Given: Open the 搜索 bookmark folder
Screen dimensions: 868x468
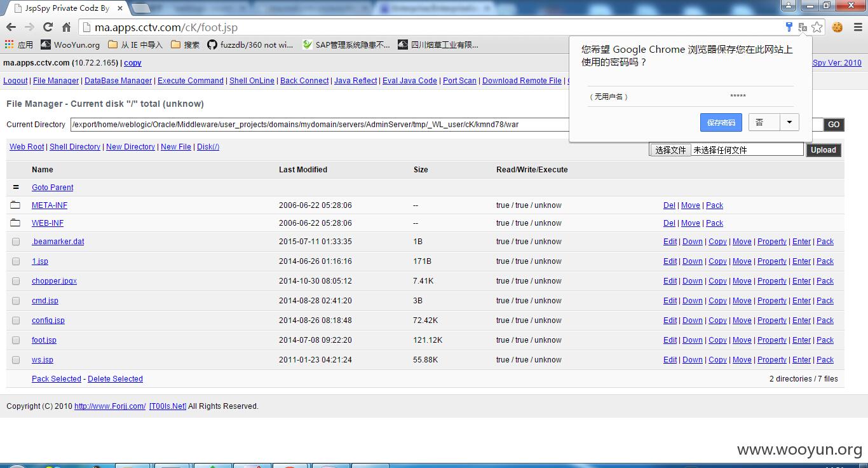Looking at the screenshot, I should [x=185, y=45].
